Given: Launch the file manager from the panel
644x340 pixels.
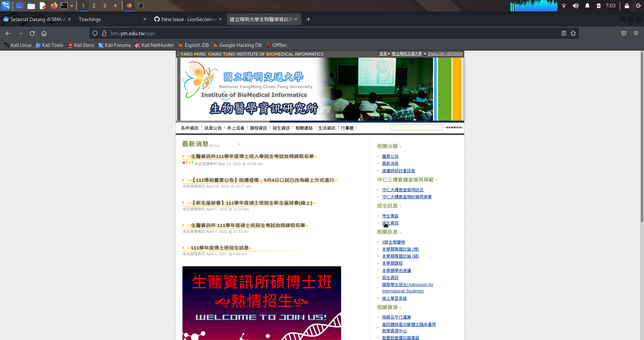Looking at the screenshot, I should 31,6.
